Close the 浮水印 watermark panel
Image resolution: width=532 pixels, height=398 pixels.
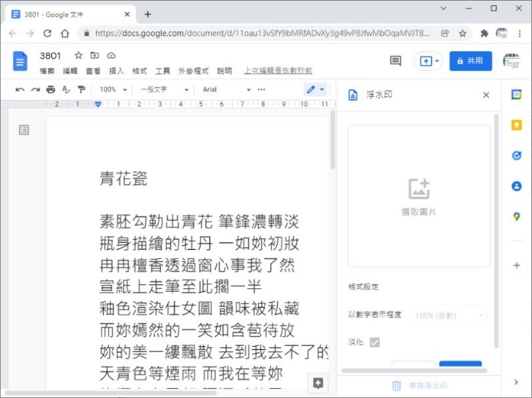(486, 95)
